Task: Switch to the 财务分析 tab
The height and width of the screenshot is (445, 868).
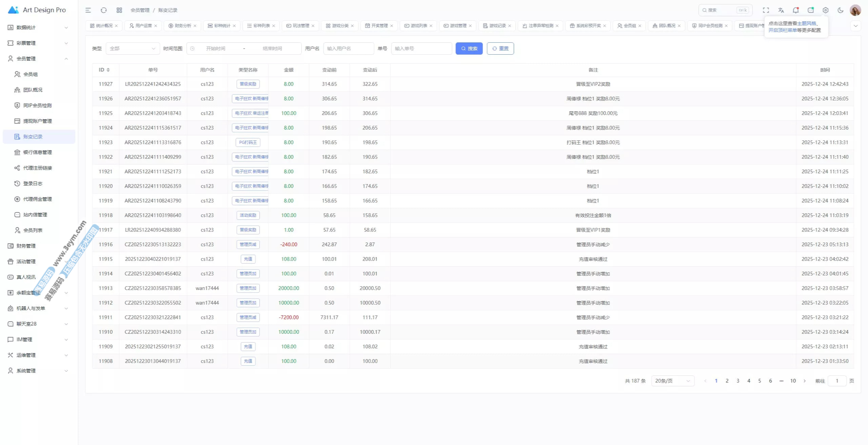Action: pyautogui.click(x=182, y=26)
